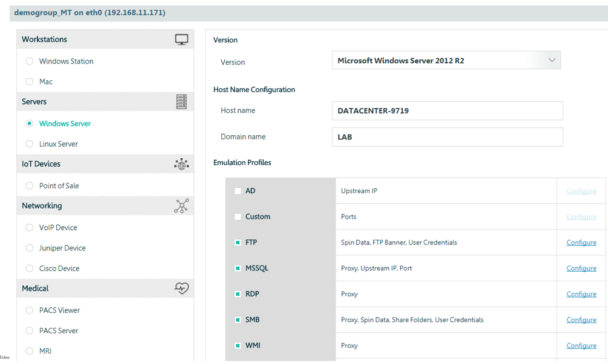Open the Version dropdown
Image resolution: width=608 pixels, height=364 pixels.
point(446,60)
